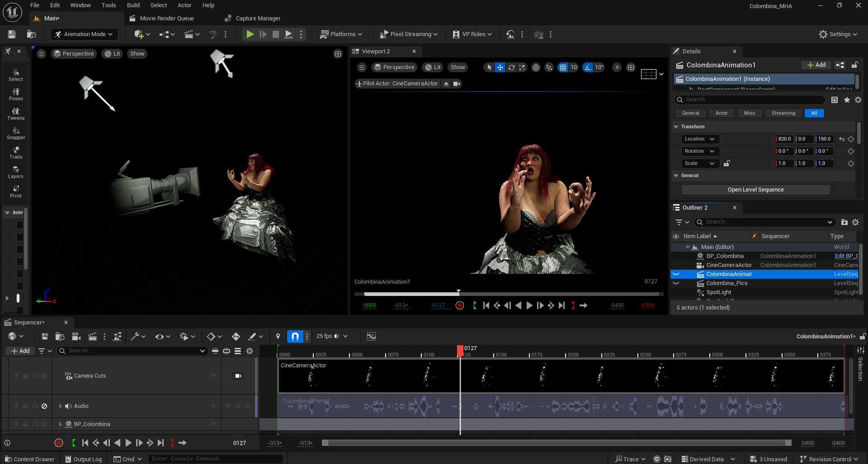Select the Poses tool in left sidebar
Image resolution: width=868 pixels, height=464 pixels.
point(16,94)
